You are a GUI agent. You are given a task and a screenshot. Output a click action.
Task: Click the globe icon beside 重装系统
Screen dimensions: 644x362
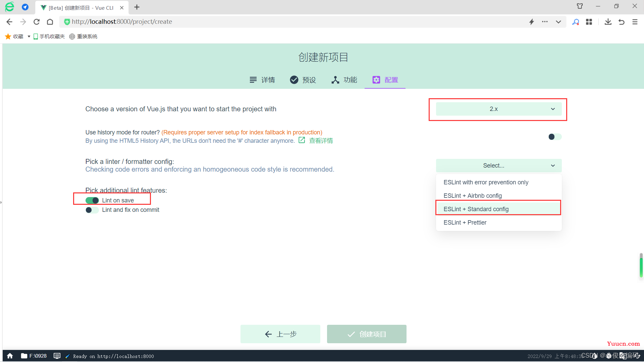(x=72, y=36)
